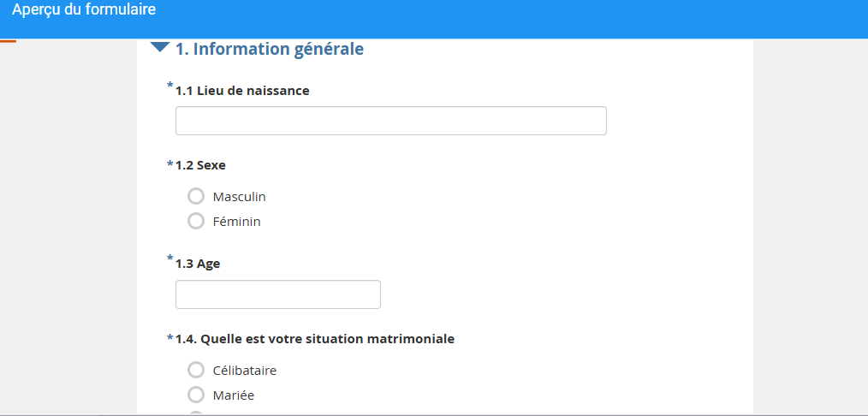Click the 'Féminin' option text label
The image size is (868, 416).
pyautogui.click(x=237, y=222)
